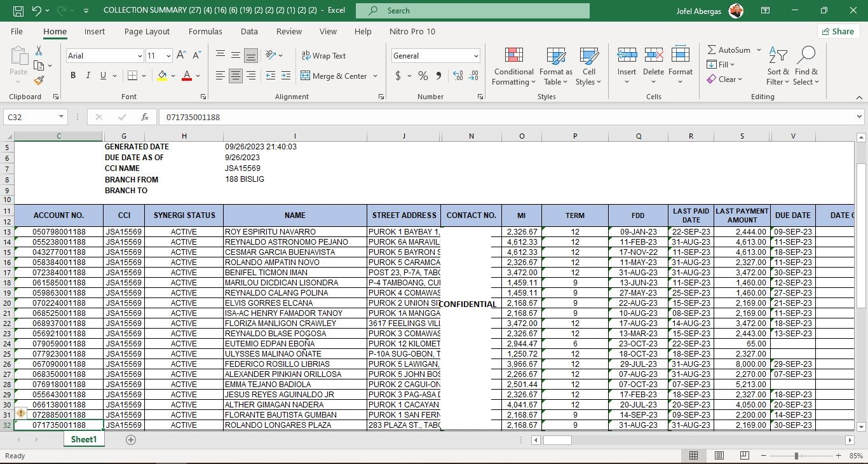The height and width of the screenshot is (464, 868).
Task: Toggle Bold formatting
Action: [x=73, y=76]
